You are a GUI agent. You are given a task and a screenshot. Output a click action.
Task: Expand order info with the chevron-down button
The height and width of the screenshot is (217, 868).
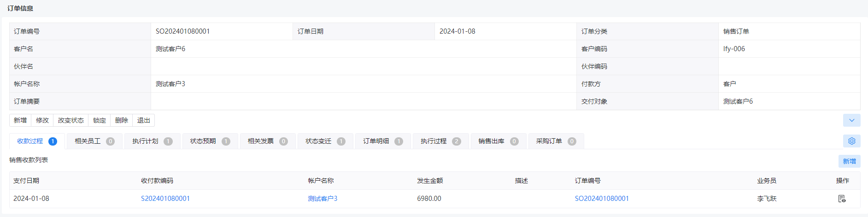click(851, 120)
